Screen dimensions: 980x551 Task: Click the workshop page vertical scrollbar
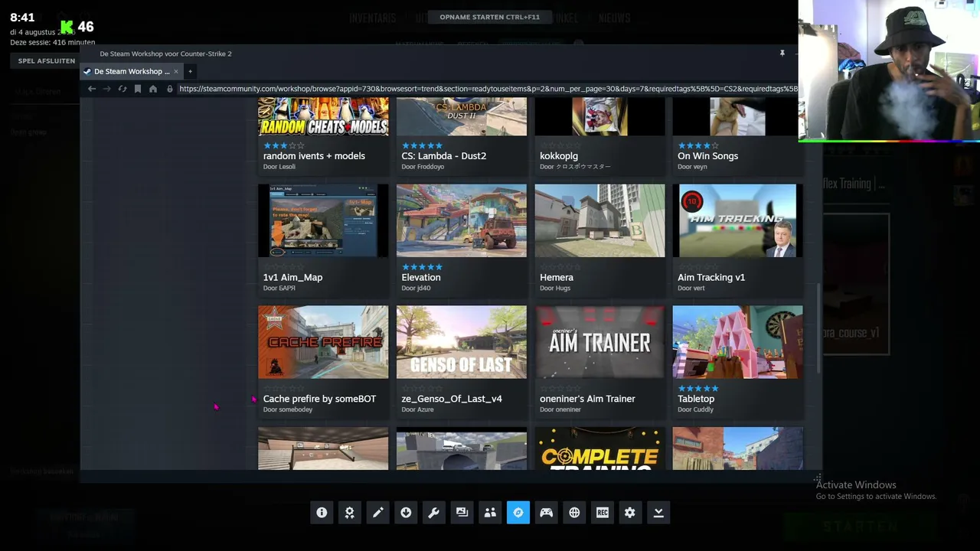[x=819, y=329]
